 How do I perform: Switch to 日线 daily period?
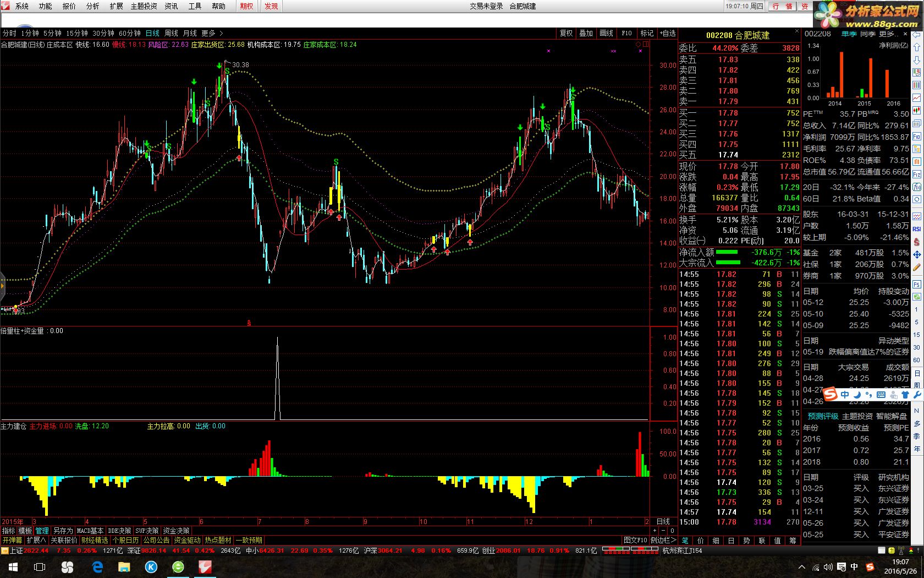tap(152, 33)
